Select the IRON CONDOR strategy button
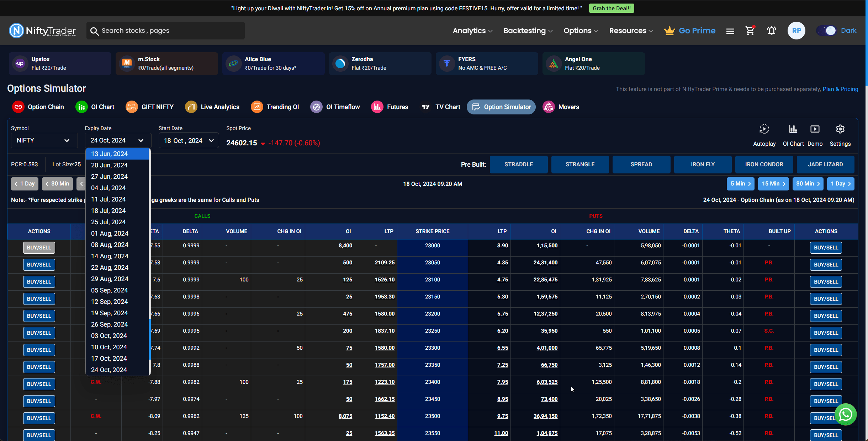The image size is (868, 441). 764,164
